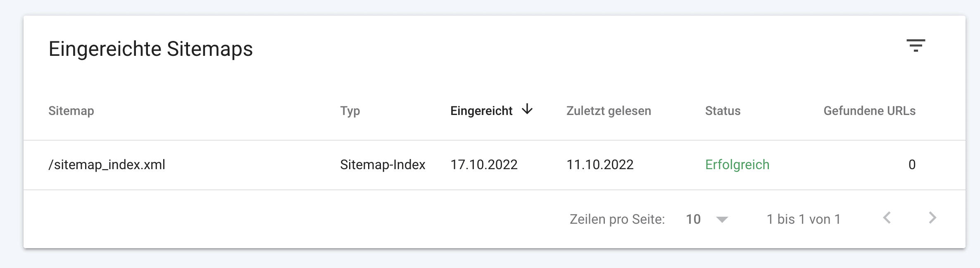Screen dimensions: 980x268
Task: Sort by the Typ column header
Action: (x=350, y=110)
